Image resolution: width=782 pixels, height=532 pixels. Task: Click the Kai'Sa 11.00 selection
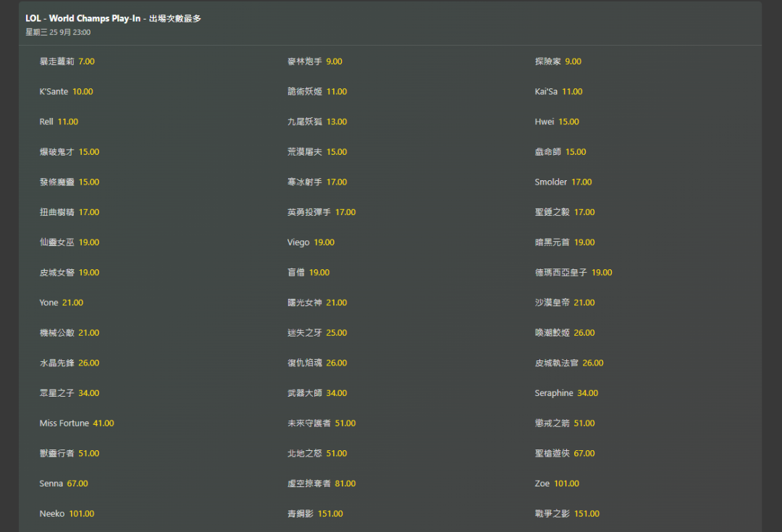(558, 92)
